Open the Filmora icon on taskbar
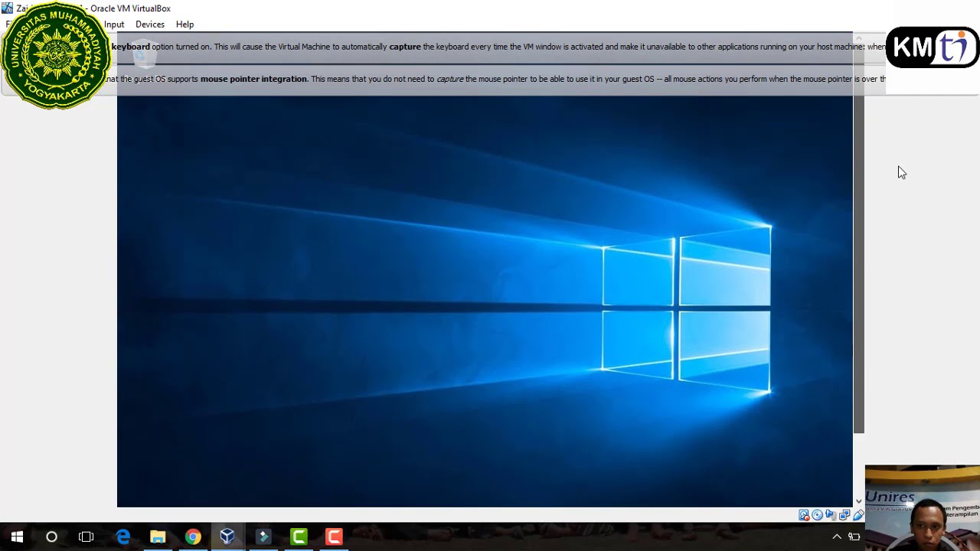980x551 pixels. [x=263, y=536]
